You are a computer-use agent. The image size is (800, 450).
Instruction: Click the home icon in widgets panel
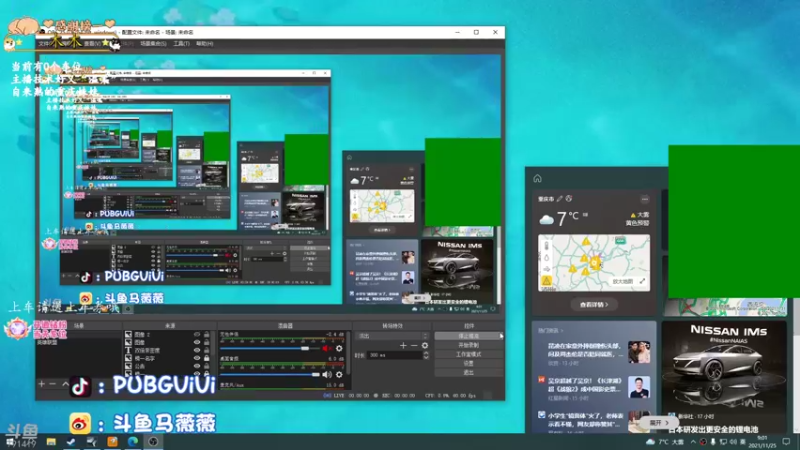point(537,179)
